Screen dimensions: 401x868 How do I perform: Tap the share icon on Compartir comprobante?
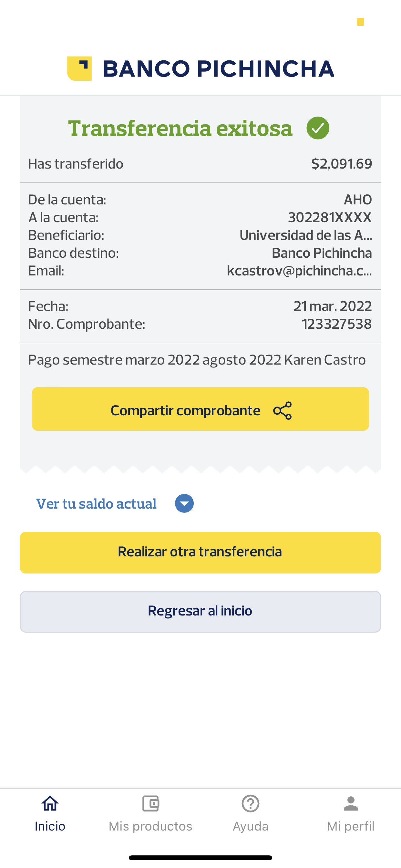point(283,410)
